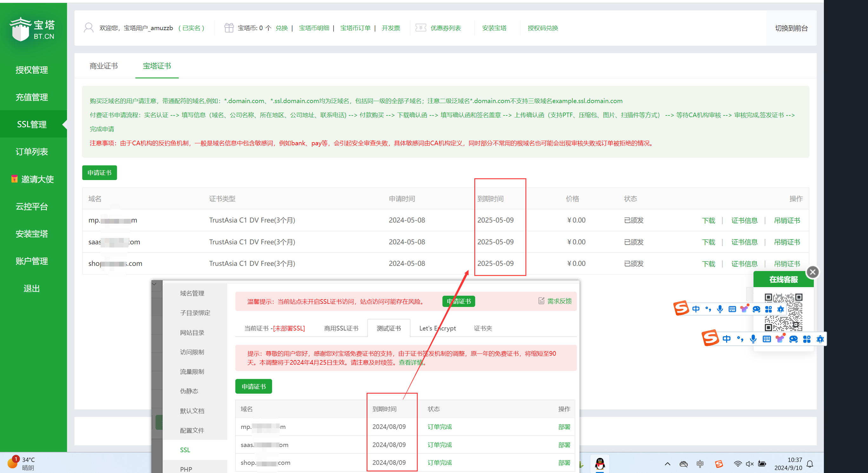
Task: Click 当前证书 -[未部署SSL] tab
Action: pos(274,328)
